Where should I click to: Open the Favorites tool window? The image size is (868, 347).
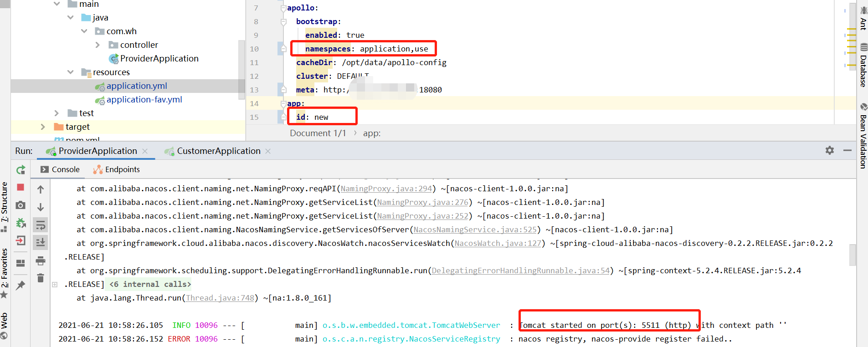(x=5, y=273)
